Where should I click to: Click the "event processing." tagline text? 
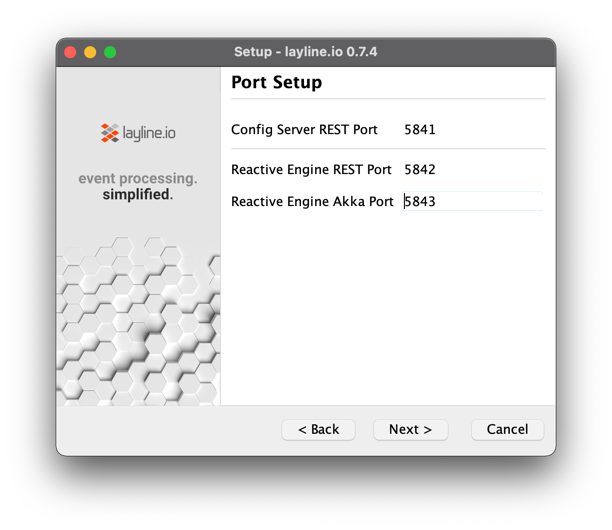(x=138, y=179)
